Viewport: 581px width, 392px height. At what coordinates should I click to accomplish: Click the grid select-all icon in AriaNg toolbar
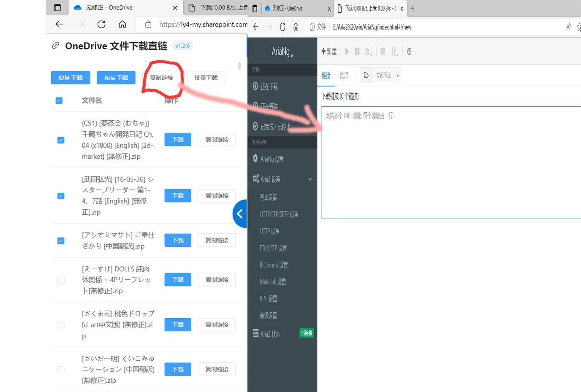click(x=383, y=51)
